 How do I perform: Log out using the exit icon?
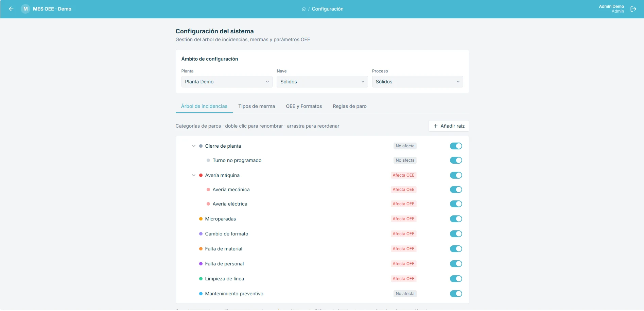click(633, 9)
